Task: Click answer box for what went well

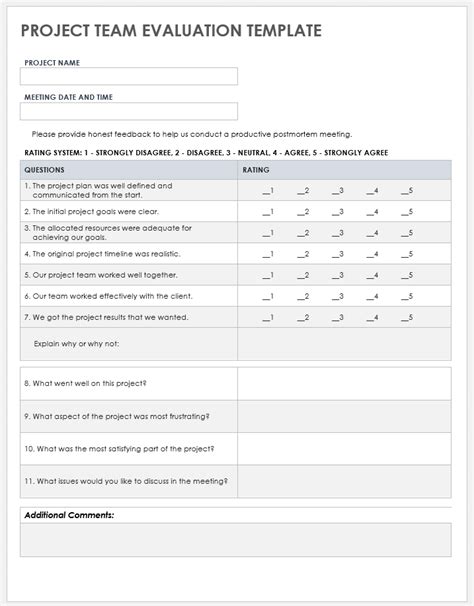Action: [x=344, y=384]
